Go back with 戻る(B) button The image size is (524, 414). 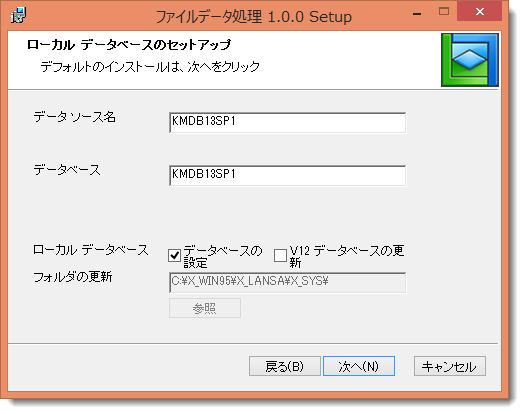click(284, 366)
